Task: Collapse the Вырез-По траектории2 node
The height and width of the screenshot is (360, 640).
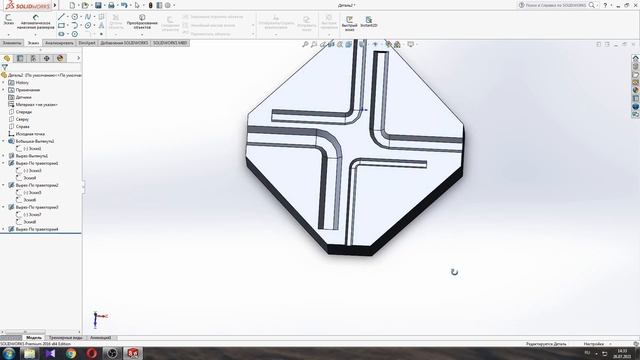Action: [x=4, y=185]
